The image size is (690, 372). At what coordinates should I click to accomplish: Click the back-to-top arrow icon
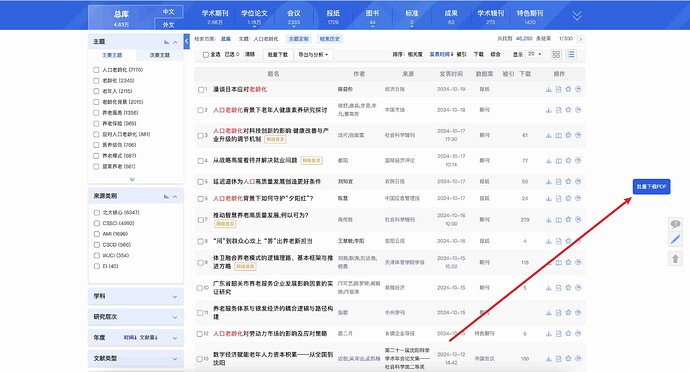(675, 258)
